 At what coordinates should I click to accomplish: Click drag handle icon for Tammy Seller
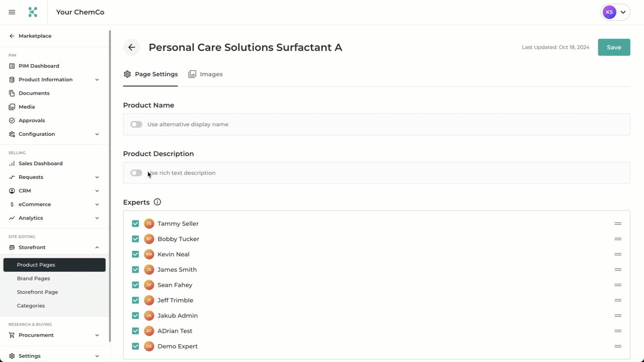[x=618, y=224]
